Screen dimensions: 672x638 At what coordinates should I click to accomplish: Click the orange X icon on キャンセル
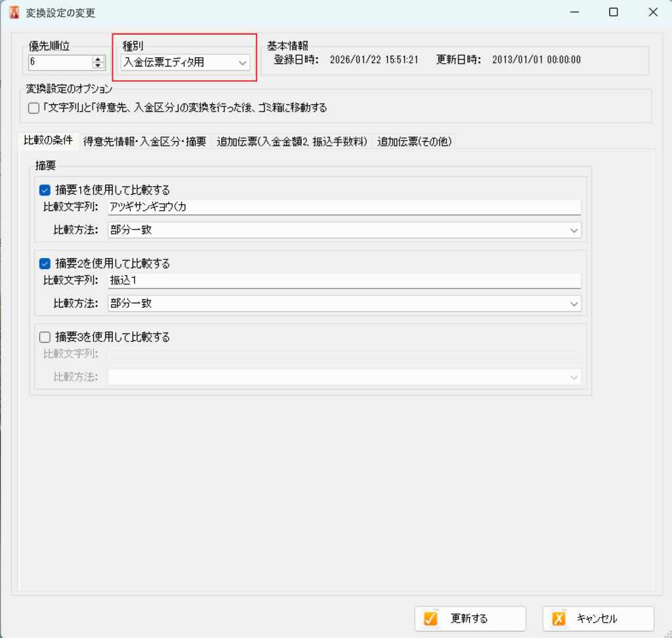[558, 618]
